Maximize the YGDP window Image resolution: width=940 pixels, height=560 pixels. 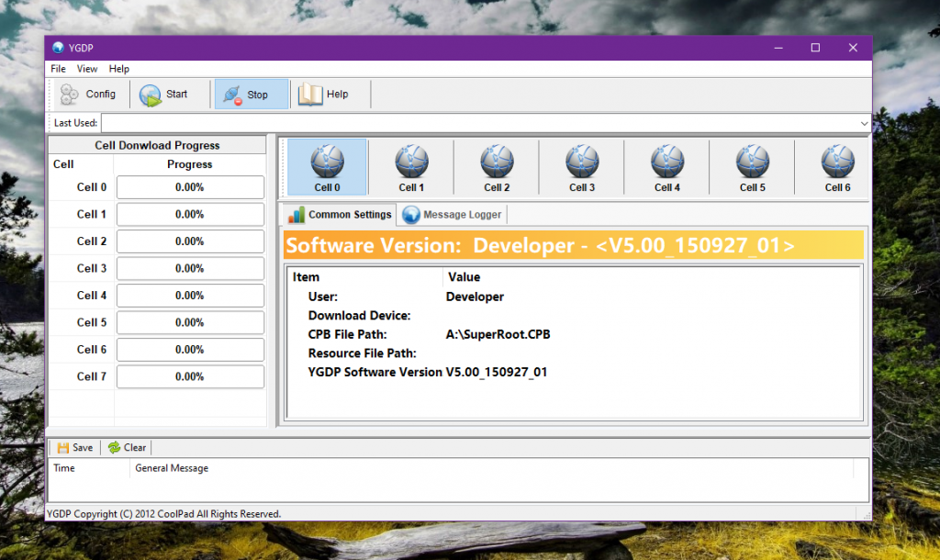pyautogui.click(x=815, y=48)
